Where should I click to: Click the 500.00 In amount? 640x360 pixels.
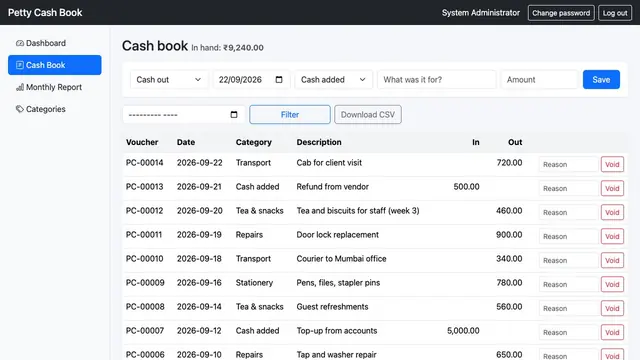467,187
